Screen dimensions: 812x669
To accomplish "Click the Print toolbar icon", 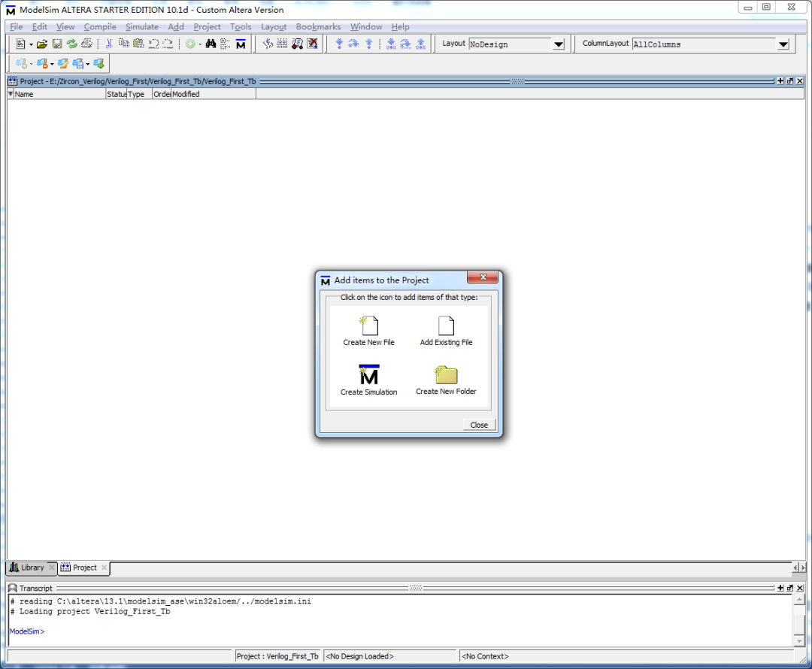I will [x=87, y=44].
